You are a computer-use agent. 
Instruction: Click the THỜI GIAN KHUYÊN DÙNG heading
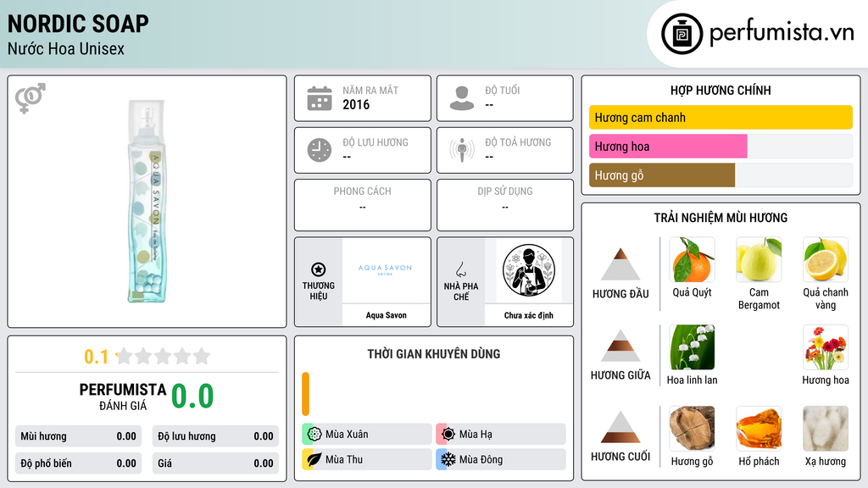click(x=434, y=353)
